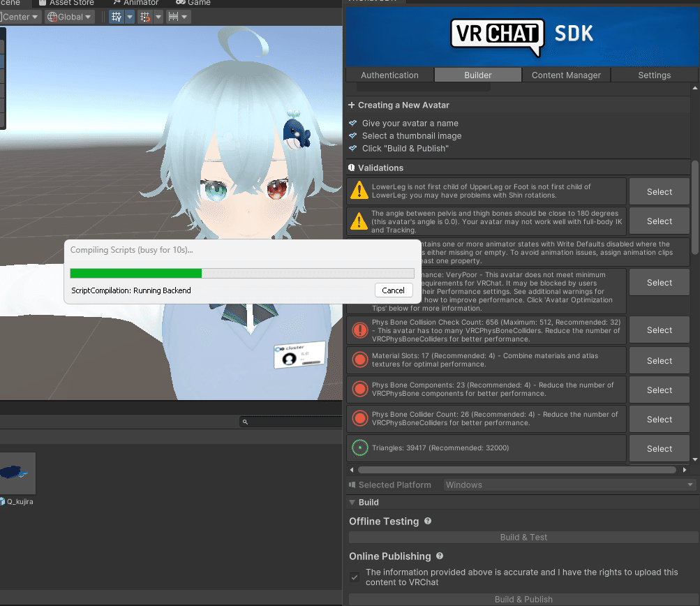Click the vertical scrollbar of the SDK panel
The height and width of the screenshot is (606, 700).
tap(694, 207)
